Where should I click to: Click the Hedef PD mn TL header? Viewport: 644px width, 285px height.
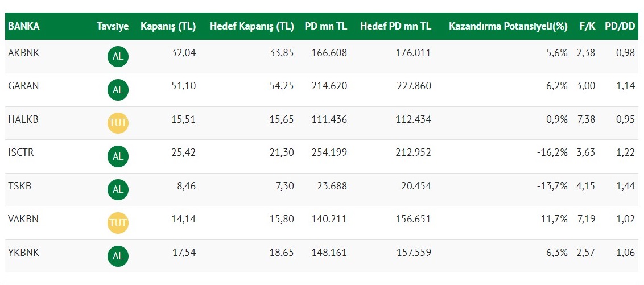click(395, 26)
